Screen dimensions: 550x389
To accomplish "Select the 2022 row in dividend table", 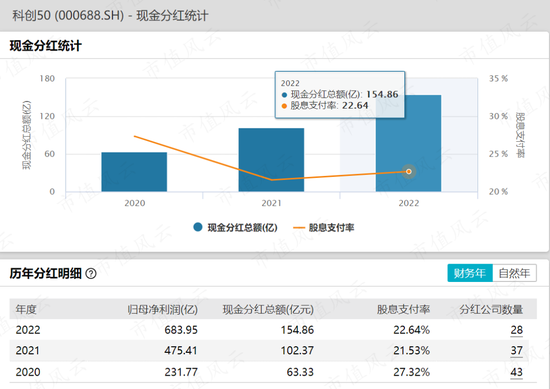I will [273, 330].
